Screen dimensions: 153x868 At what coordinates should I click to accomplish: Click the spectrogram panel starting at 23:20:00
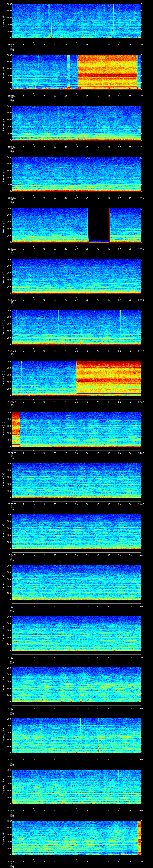coord(76,327)
